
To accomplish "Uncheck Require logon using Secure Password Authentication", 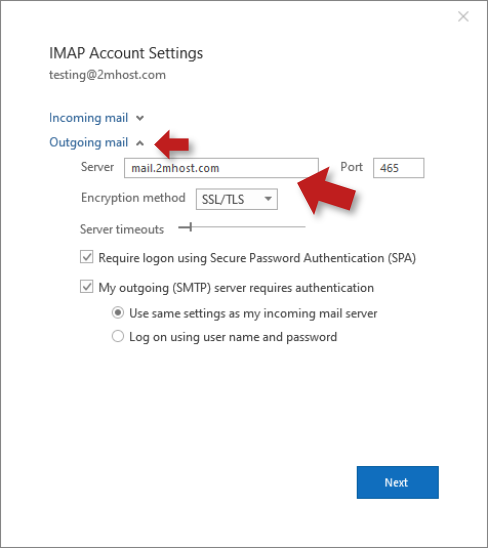I will click(87, 257).
